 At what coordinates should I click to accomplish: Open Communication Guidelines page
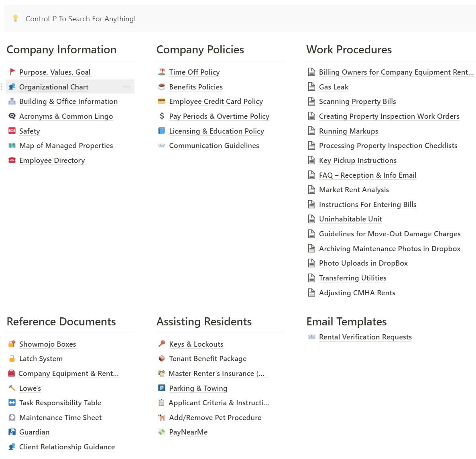[214, 145]
